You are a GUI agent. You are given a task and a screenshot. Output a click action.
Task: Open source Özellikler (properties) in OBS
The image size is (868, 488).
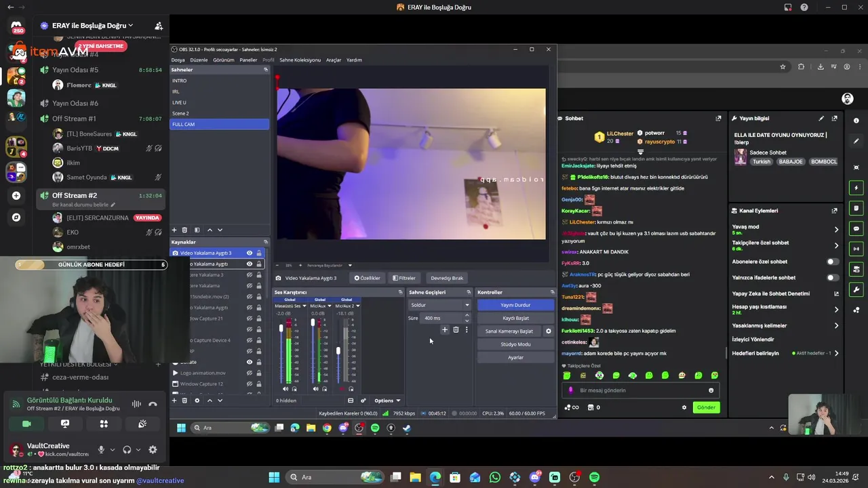367,278
